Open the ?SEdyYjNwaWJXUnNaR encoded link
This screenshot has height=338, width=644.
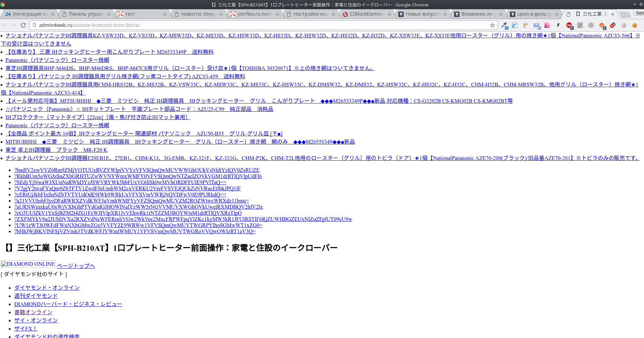click(x=120, y=182)
